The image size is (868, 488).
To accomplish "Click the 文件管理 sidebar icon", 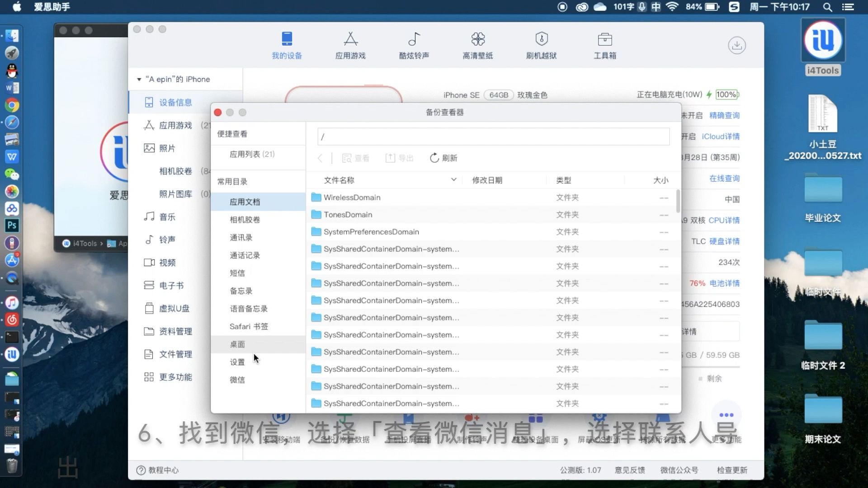I will [149, 354].
